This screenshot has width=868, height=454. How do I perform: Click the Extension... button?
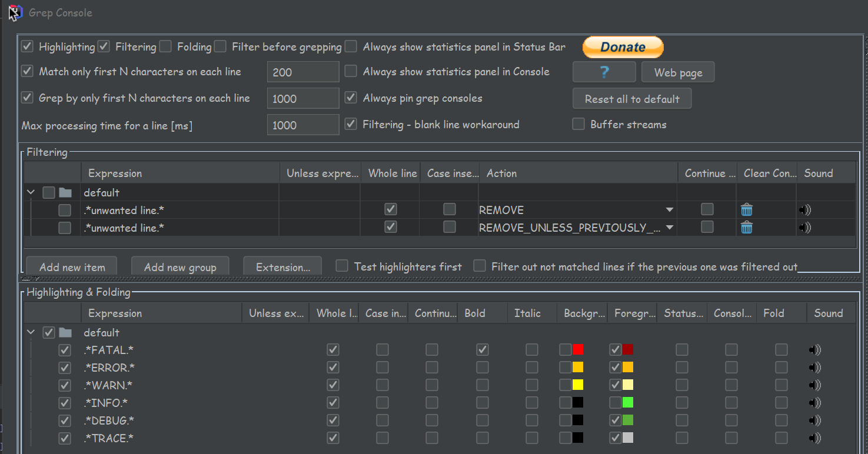coord(282,266)
